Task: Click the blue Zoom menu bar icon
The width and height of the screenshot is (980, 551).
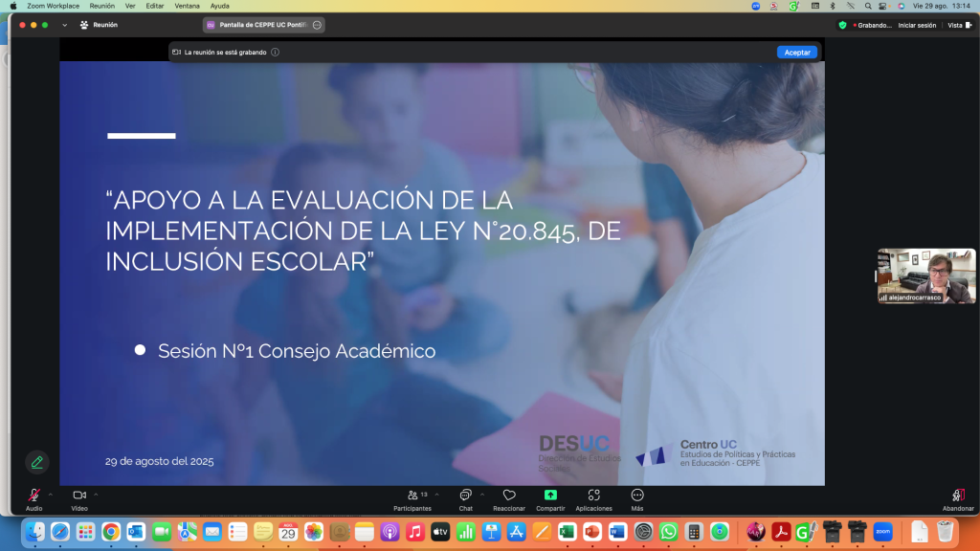Action: pyautogui.click(x=756, y=6)
